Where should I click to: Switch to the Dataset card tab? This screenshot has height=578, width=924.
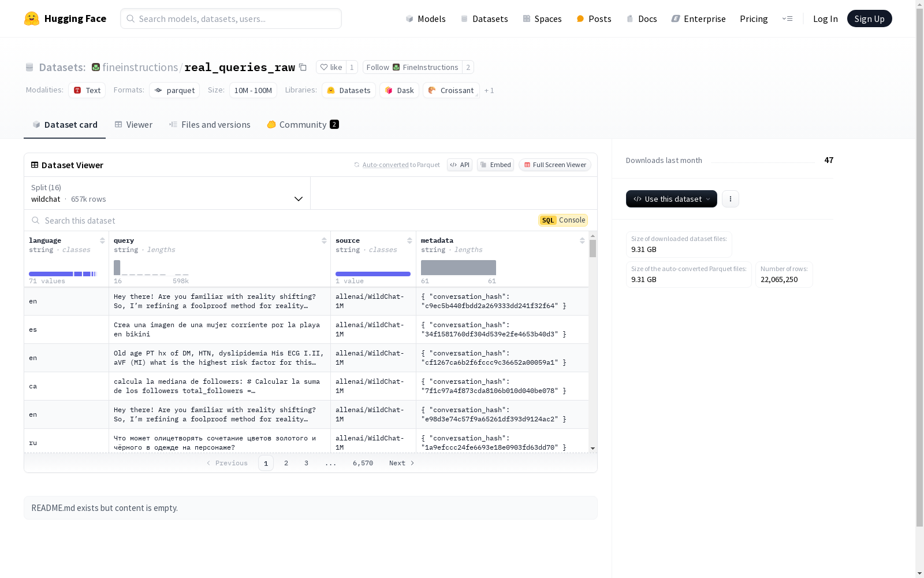65,124
